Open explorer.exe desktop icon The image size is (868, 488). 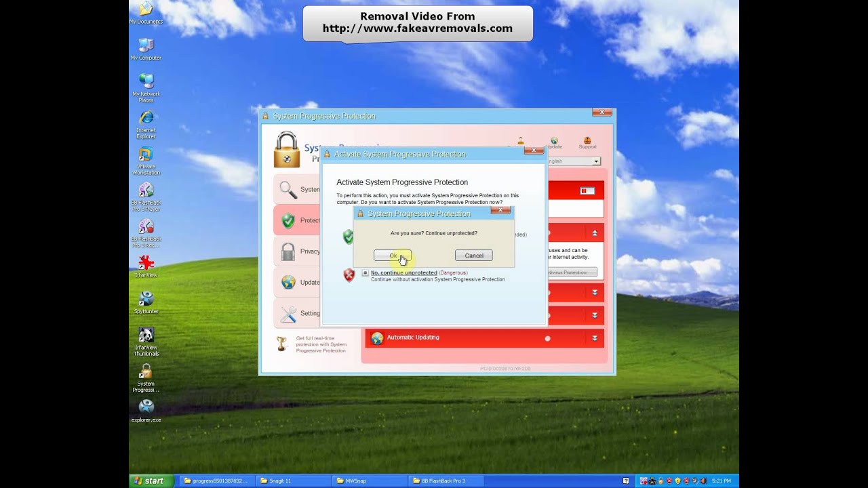(146, 411)
